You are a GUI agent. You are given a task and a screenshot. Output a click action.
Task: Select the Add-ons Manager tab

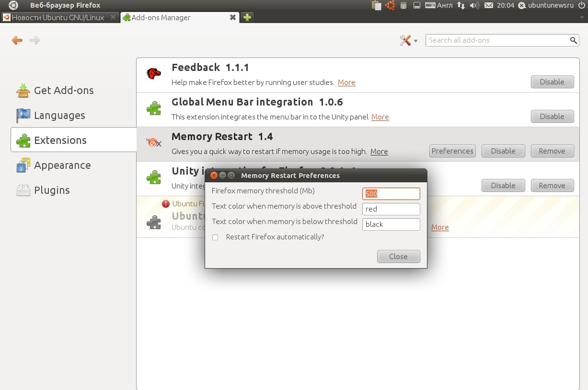(x=180, y=17)
